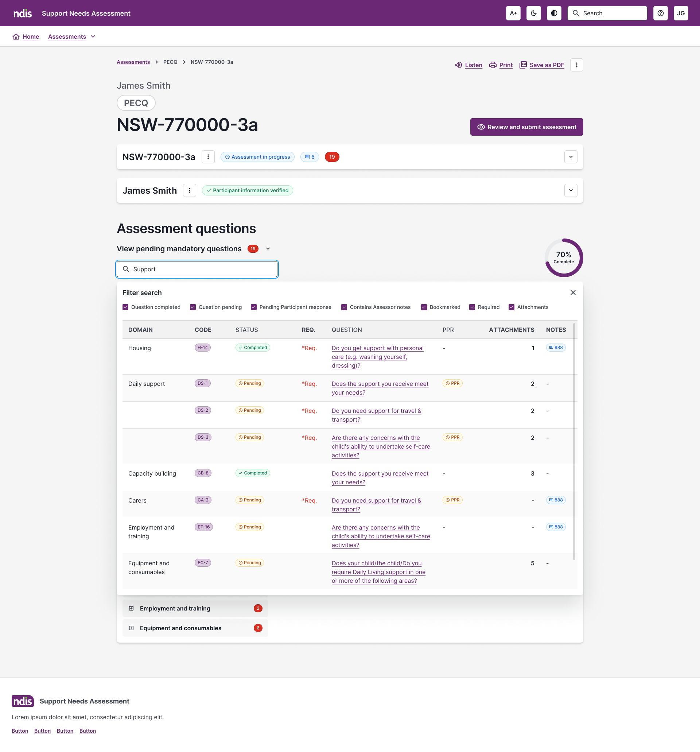700x752 pixels.
Task: Open kebab menu next to Save as PDF
Action: click(576, 65)
